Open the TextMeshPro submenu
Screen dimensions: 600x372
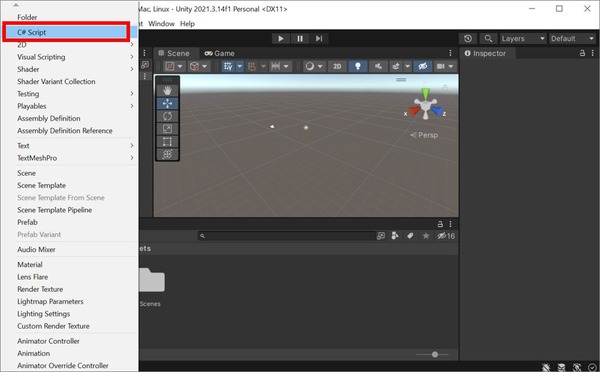70,158
